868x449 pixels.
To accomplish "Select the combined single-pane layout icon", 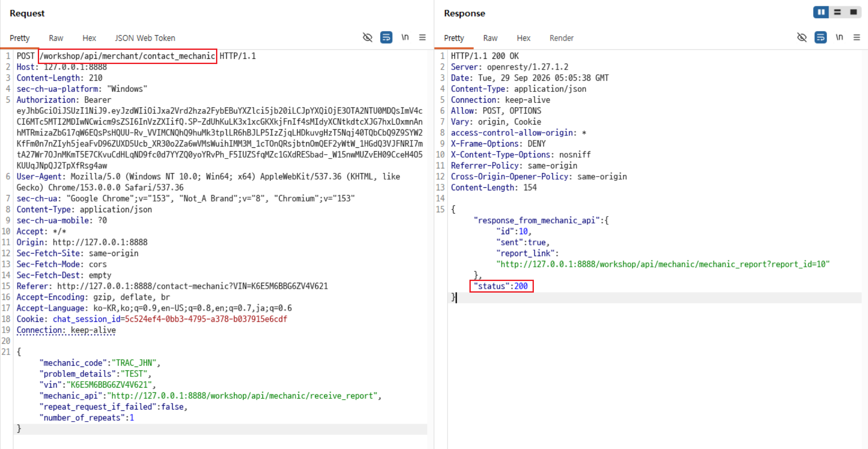I will tap(854, 12).
